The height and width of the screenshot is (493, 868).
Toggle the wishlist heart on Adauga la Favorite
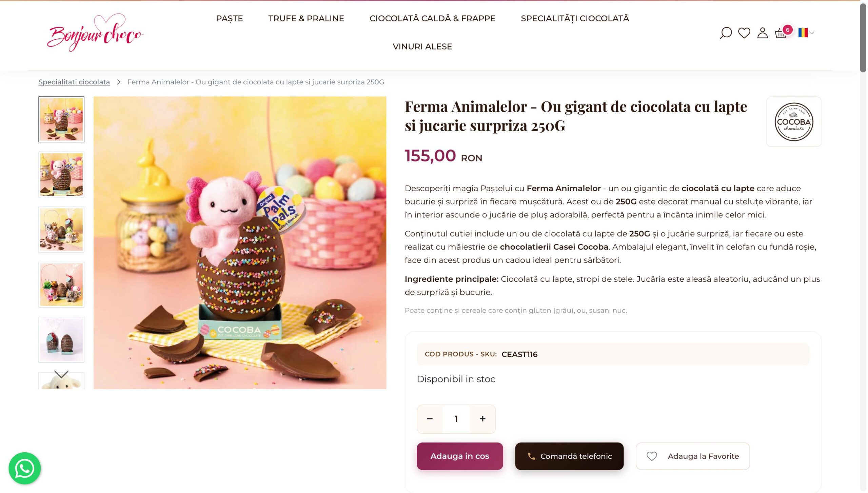[x=652, y=456]
